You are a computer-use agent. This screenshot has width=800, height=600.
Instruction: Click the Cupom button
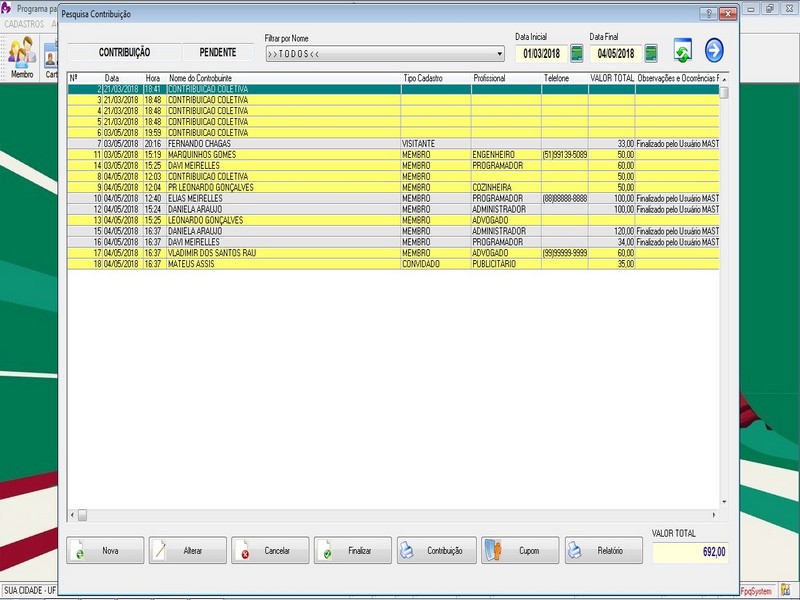click(x=518, y=551)
